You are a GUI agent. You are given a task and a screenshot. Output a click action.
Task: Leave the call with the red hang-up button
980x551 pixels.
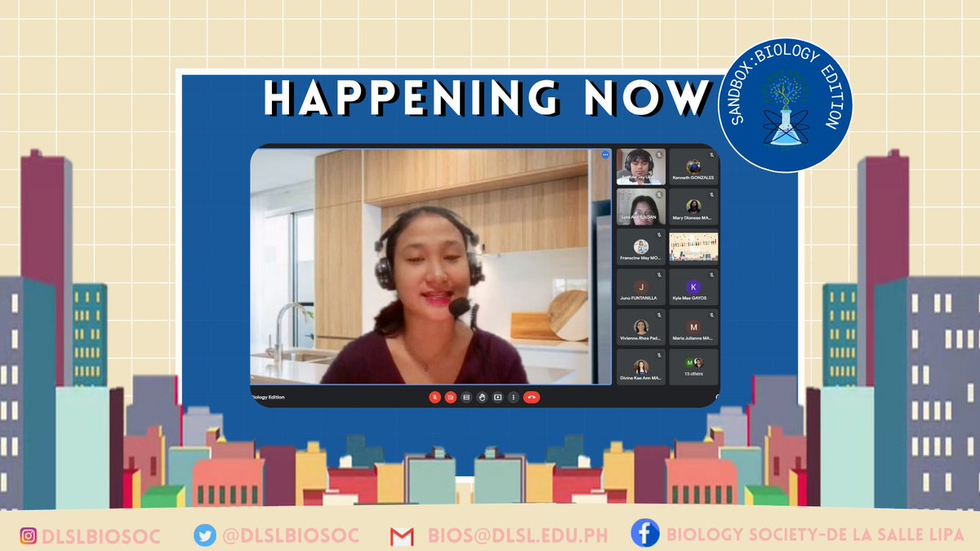click(532, 398)
